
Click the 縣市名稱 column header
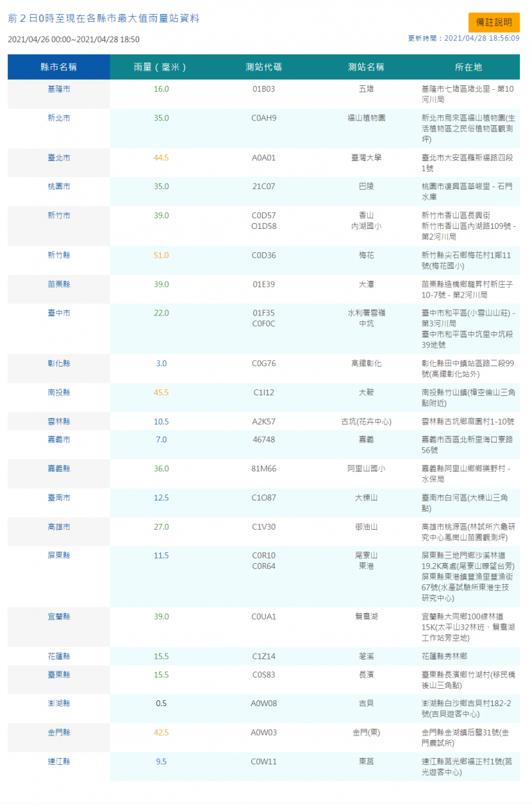[x=59, y=67]
